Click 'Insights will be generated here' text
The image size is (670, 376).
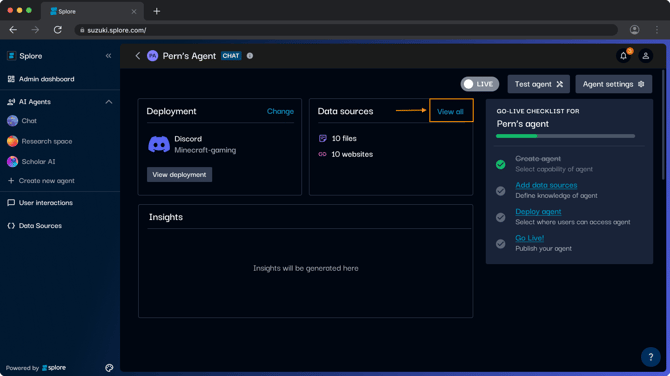(306, 268)
